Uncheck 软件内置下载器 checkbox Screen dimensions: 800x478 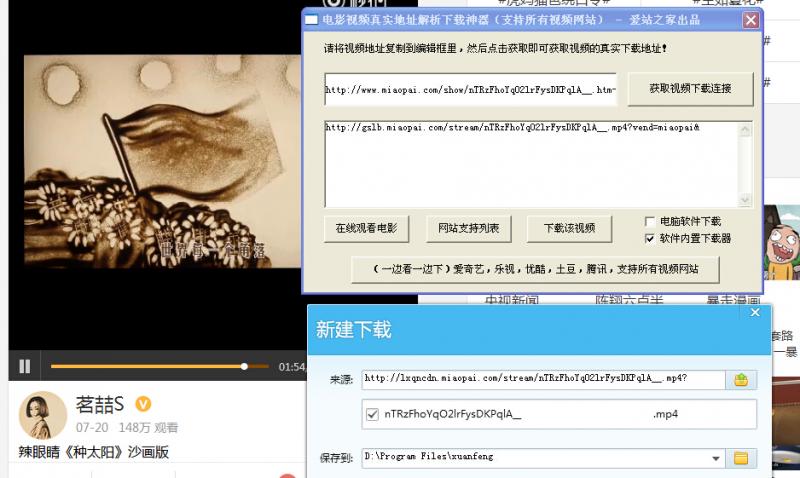coord(649,238)
